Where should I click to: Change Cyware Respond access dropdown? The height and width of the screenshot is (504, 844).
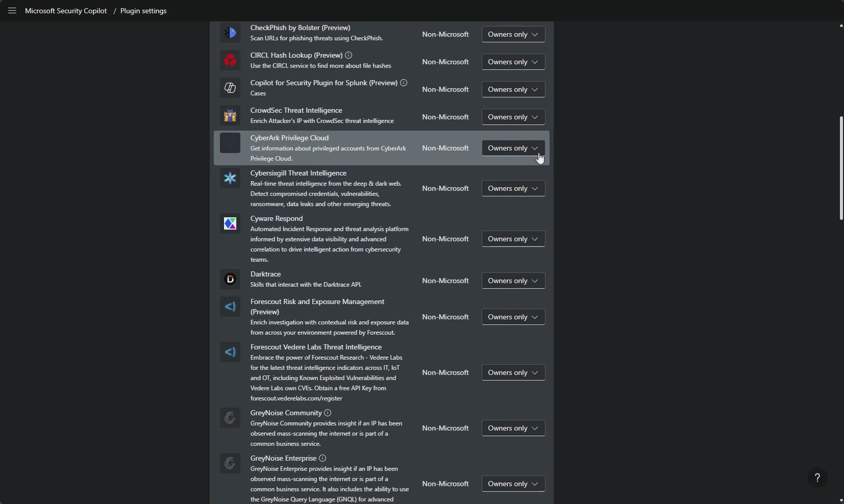coord(513,239)
